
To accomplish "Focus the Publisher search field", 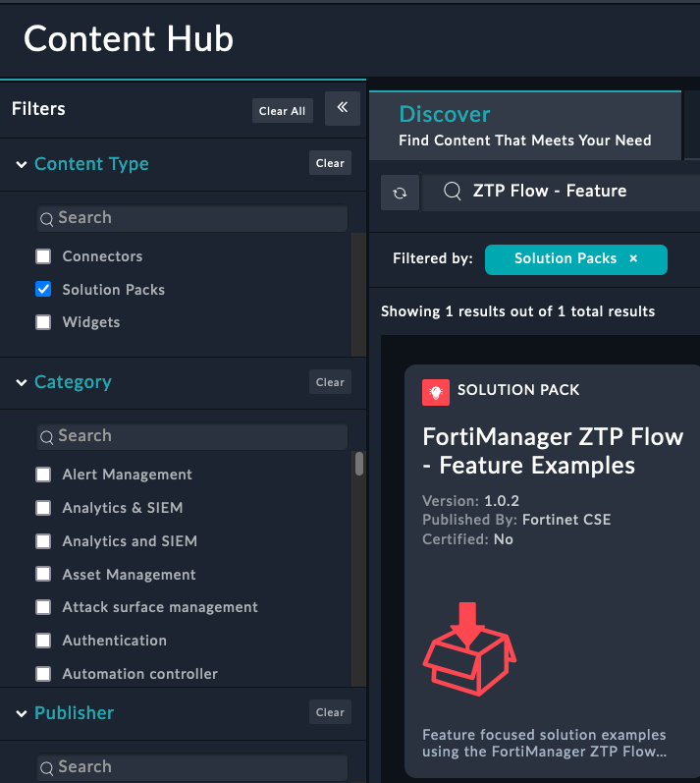I will coord(191,767).
